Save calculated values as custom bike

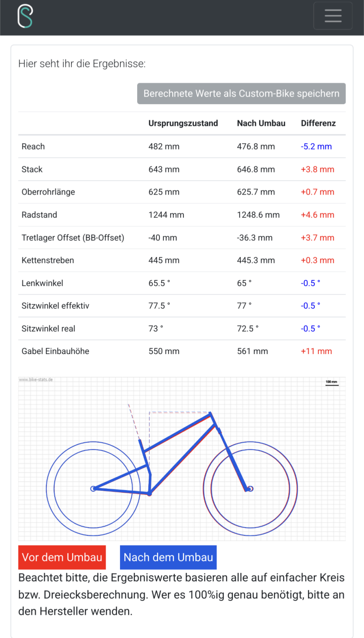241,94
